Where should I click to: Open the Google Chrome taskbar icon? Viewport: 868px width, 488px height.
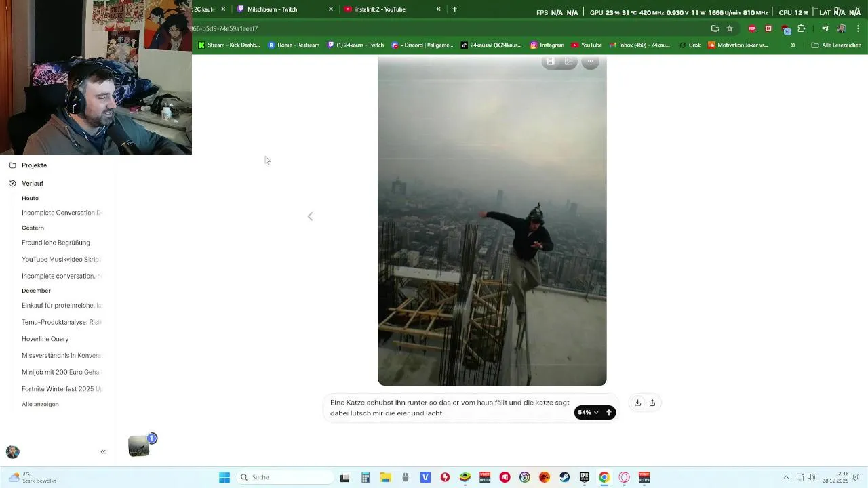604,477
